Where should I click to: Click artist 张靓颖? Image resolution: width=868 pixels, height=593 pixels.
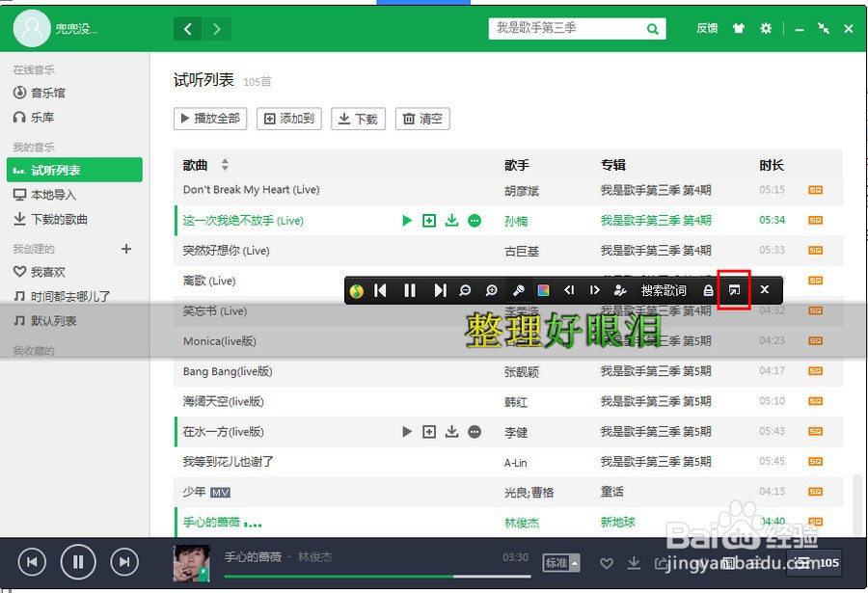tap(522, 372)
